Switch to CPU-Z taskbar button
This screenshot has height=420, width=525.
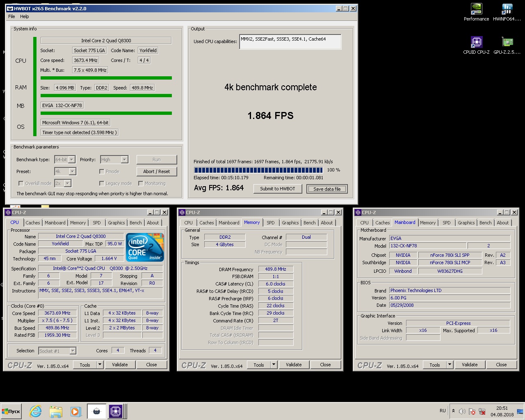click(116, 411)
